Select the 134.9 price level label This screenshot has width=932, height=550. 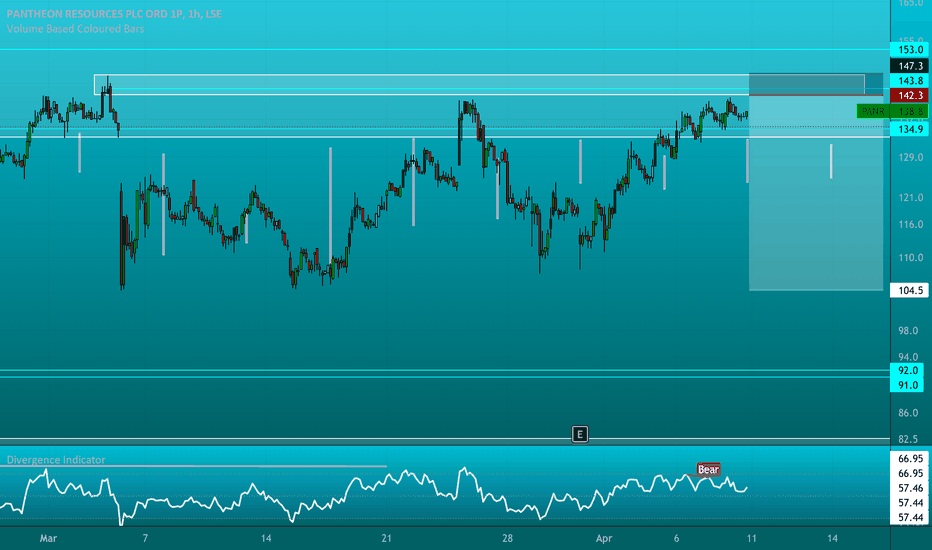pyautogui.click(x=909, y=129)
